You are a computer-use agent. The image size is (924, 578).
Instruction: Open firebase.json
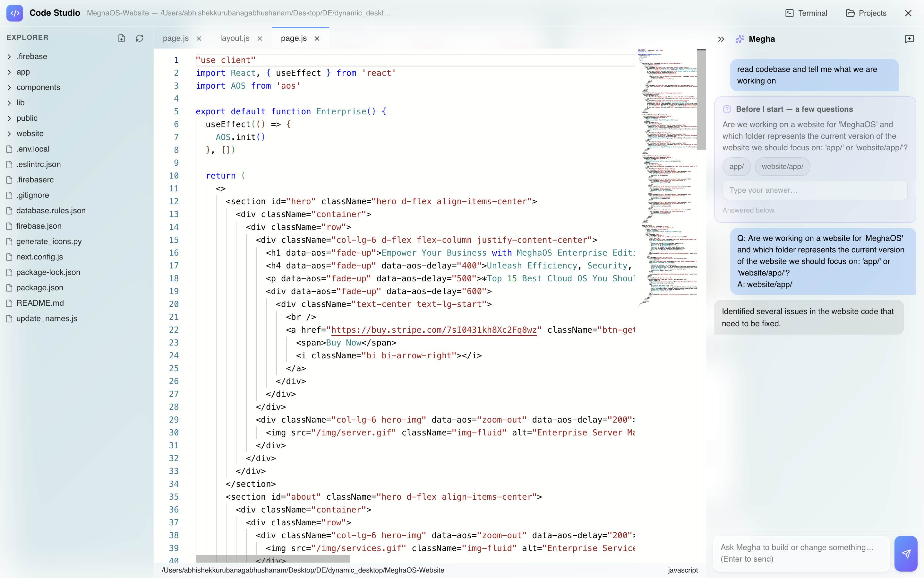(76, 226)
